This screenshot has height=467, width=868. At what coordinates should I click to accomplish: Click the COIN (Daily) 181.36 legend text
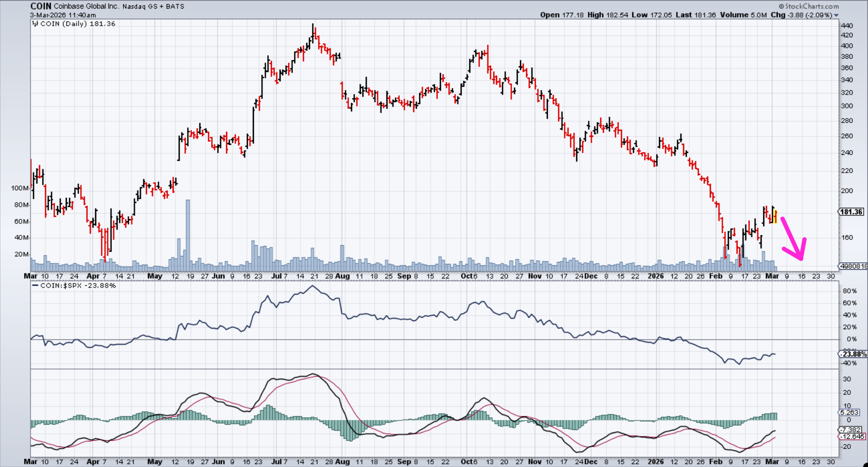pyautogui.click(x=78, y=24)
